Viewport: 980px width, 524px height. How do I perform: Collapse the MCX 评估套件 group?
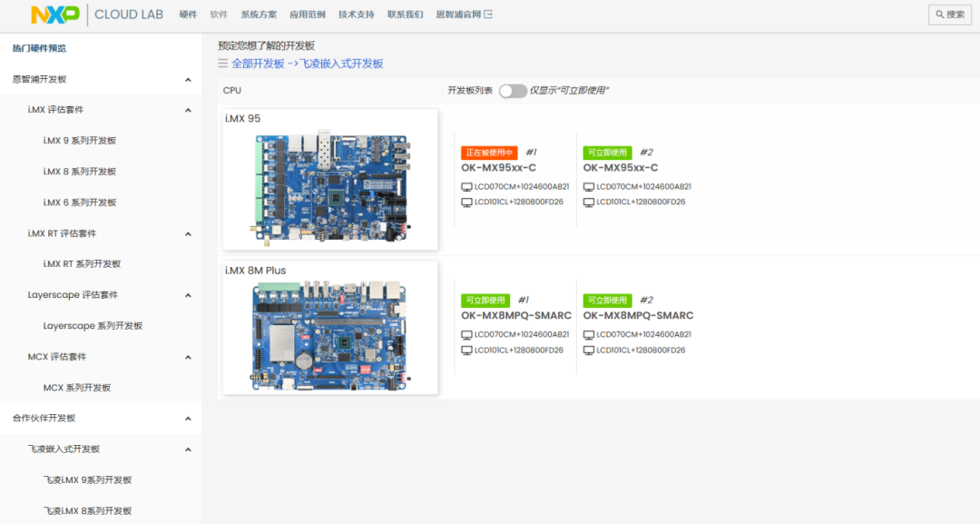(x=188, y=357)
